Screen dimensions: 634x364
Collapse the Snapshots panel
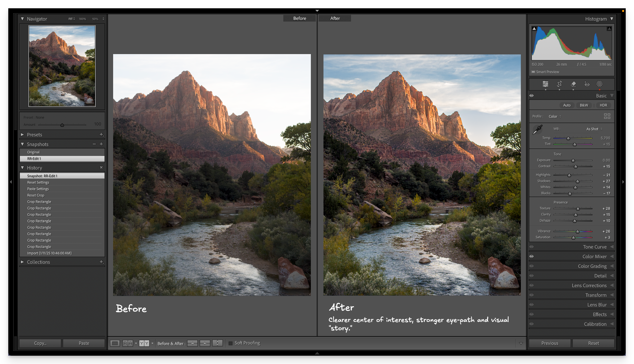coord(23,144)
